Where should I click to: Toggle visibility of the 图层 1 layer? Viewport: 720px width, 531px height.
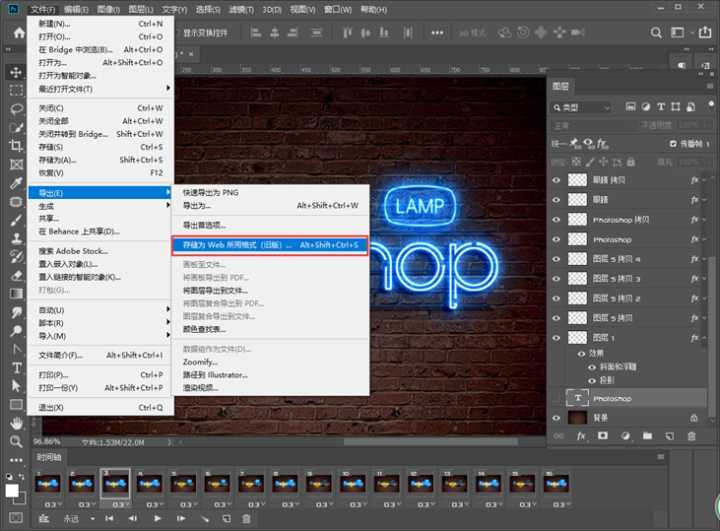coord(557,338)
